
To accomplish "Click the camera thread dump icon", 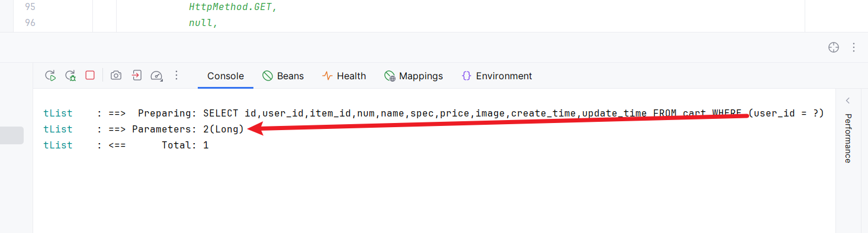I will [117, 76].
